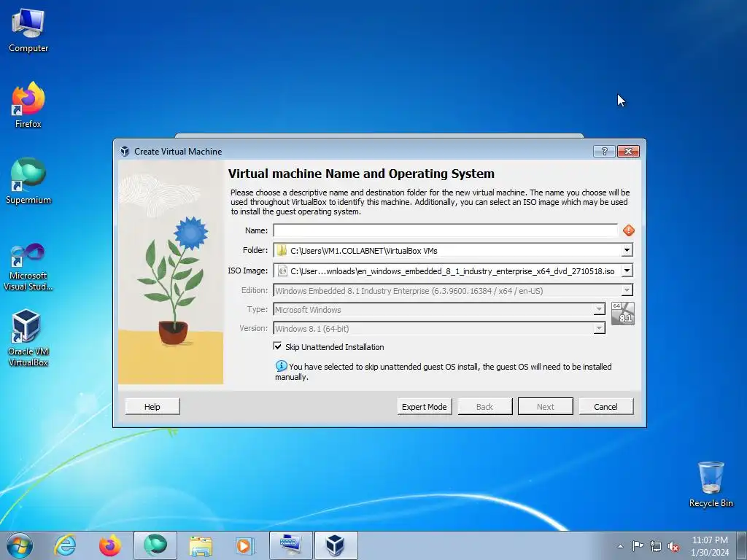The height and width of the screenshot is (560, 747).
Task: Click into the Name text field
Action: [446, 230]
